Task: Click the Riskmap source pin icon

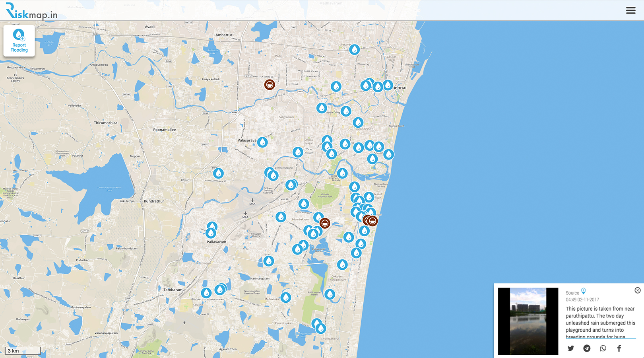Action: click(x=584, y=292)
